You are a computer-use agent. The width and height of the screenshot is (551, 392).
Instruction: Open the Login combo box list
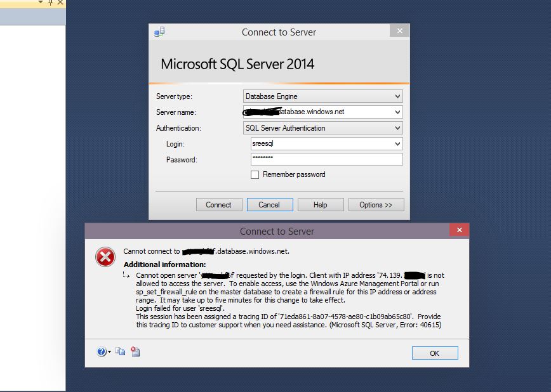(397, 144)
